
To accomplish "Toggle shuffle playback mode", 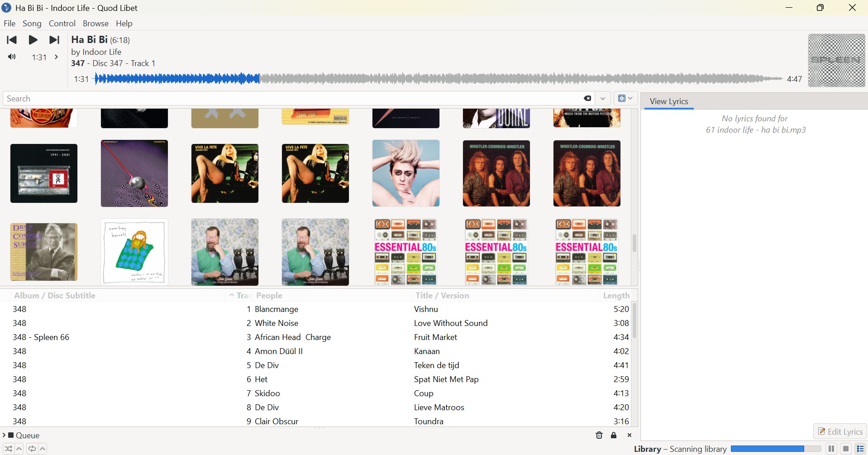I will pyautogui.click(x=8, y=449).
